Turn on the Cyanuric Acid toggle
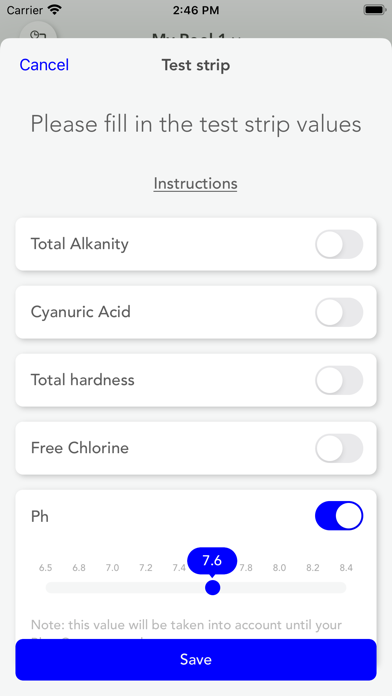Screen dimensions: 392x696 (339, 312)
